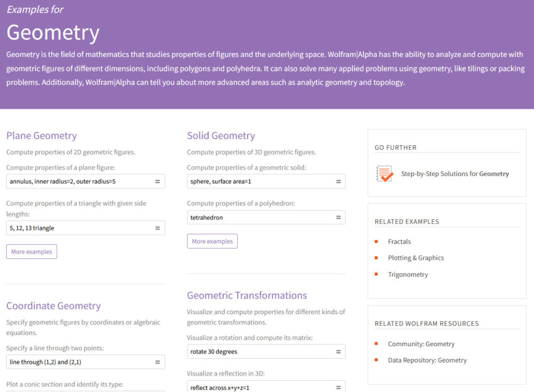Click 'Visualize a rotation and compute its matrix:' label
The image size is (534, 392).
pos(249,338)
